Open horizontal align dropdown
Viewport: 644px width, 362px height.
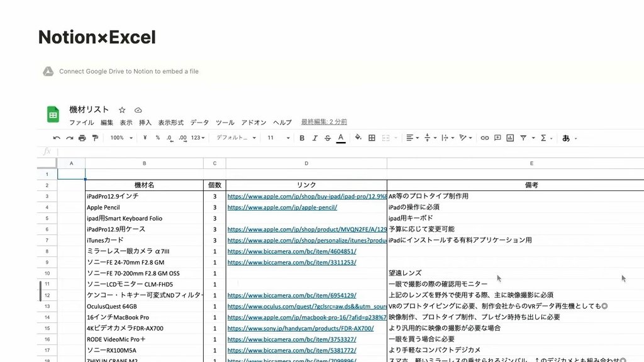click(x=413, y=138)
